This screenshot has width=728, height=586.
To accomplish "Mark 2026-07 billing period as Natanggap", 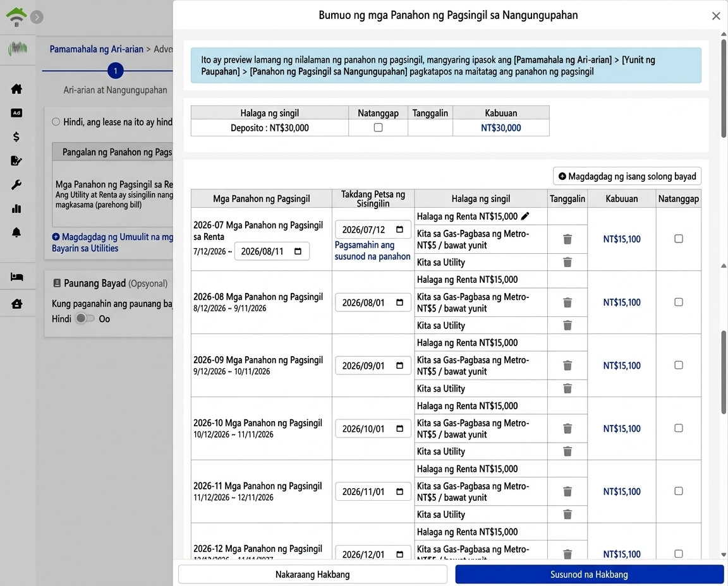I will (678, 239).
